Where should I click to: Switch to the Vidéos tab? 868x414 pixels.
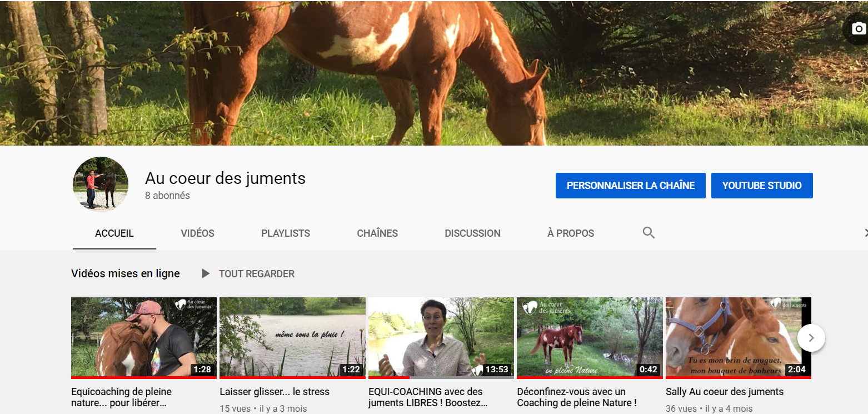(197, 233)
